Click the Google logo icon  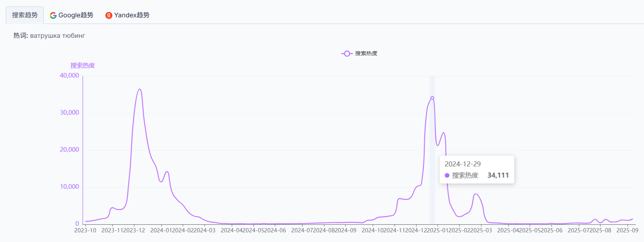(x=53, y=15)
